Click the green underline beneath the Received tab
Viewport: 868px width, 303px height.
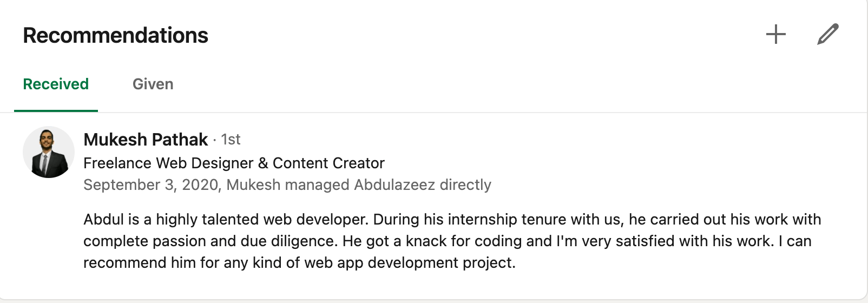tap(56, 110)
